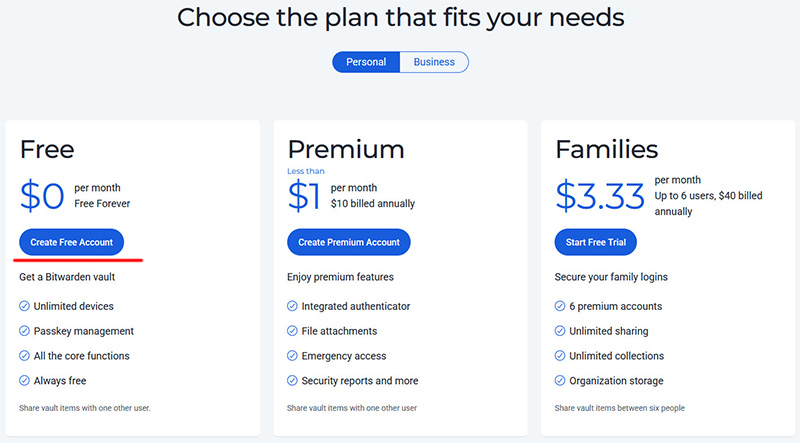Screen dimensions: 800x443
Task: Click the checkmark icon beside Unlimited sharing
Action: coord(560,331)
